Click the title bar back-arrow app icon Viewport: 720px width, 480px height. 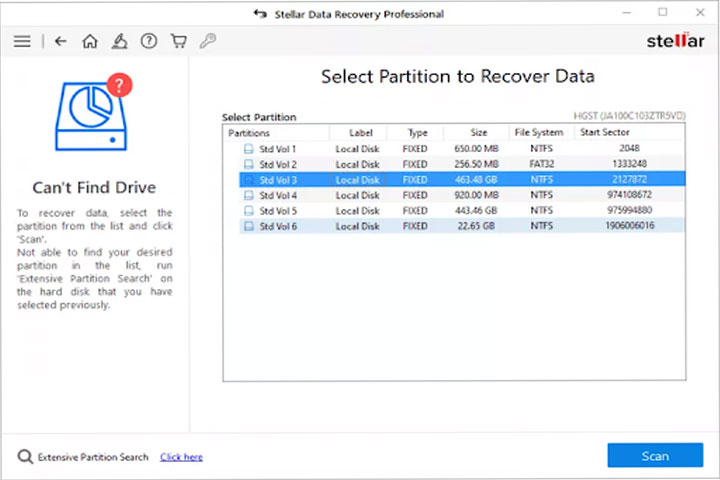coord(260,14)
